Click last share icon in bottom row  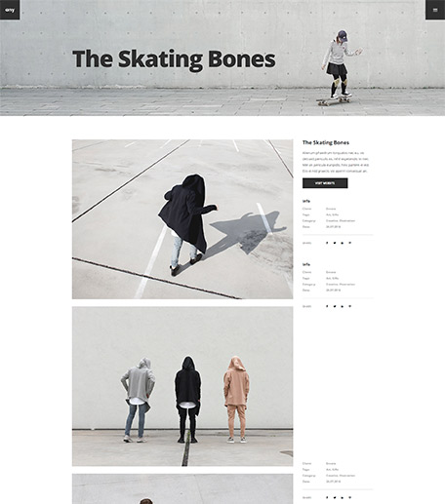(350, 497)
